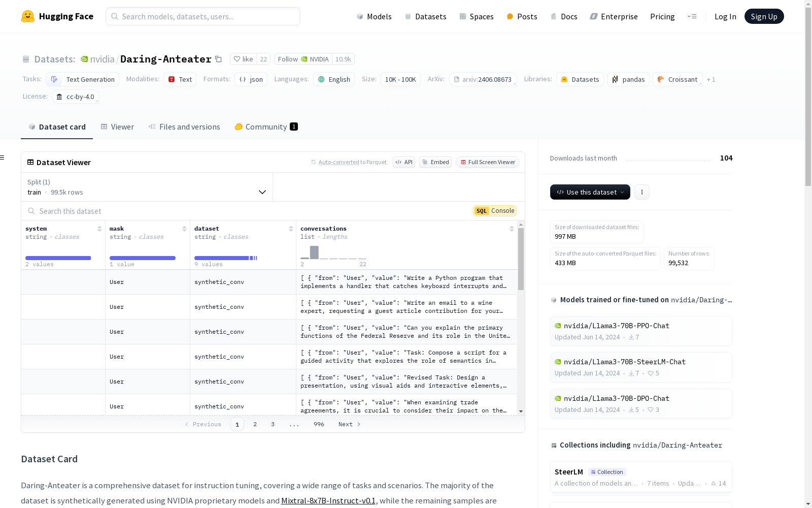Go to Spaces in the top navigation
This screenshot has height=508, width=812.
[x=477, y=16]
